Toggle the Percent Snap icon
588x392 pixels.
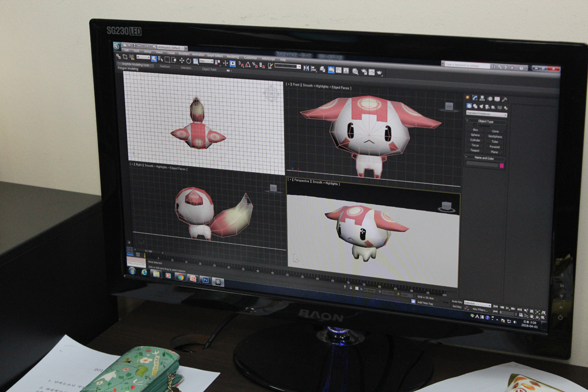coord(255,65)
